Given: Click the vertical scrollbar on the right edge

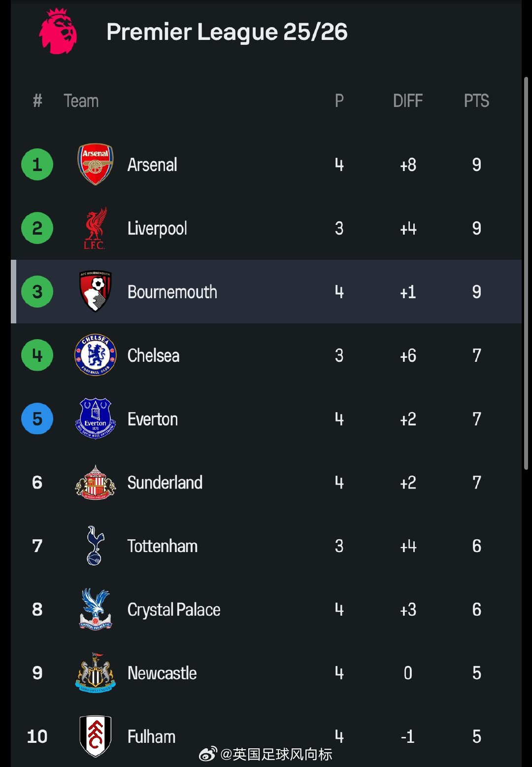Looking at the screenshot, I should [x=526, y=273].
